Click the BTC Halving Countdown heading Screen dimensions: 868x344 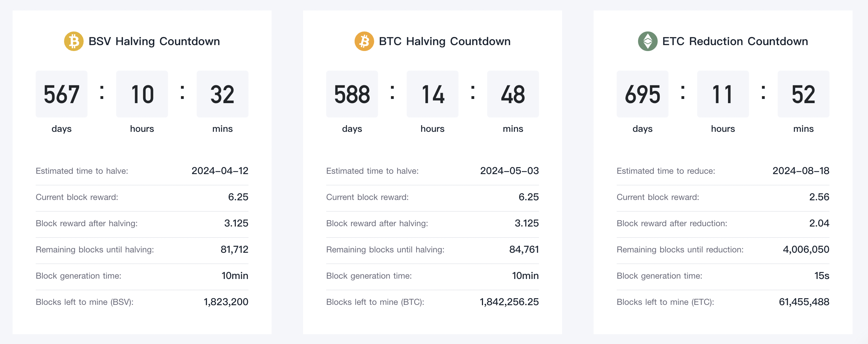point(444,41)
